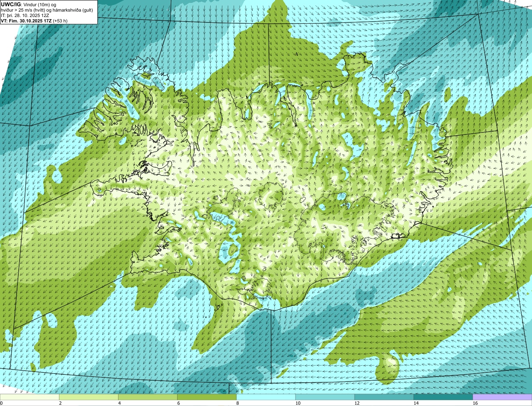Click the scale label "0"
Screen dimensions: 532x406
(1, 403)
